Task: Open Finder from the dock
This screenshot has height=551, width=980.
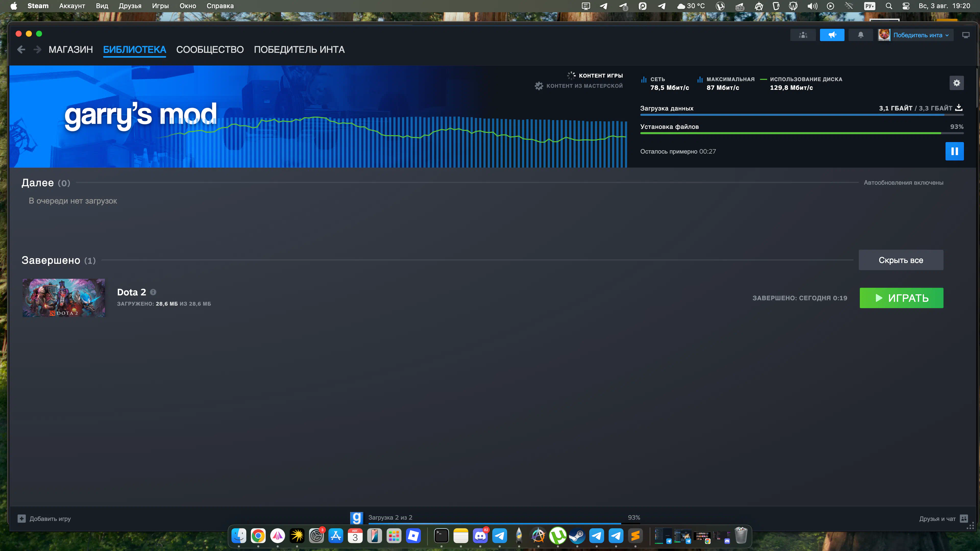Action: click(239, 536)
